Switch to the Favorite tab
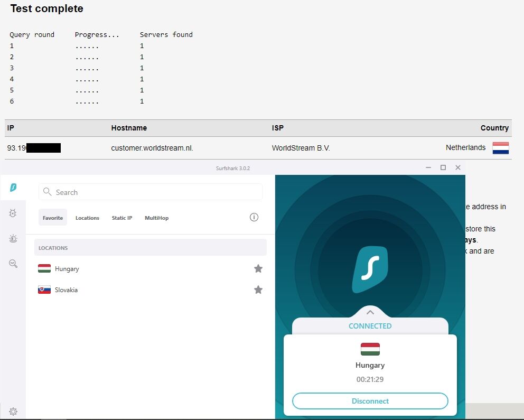Viewport: 524px width, 420px height. (53, 218)
